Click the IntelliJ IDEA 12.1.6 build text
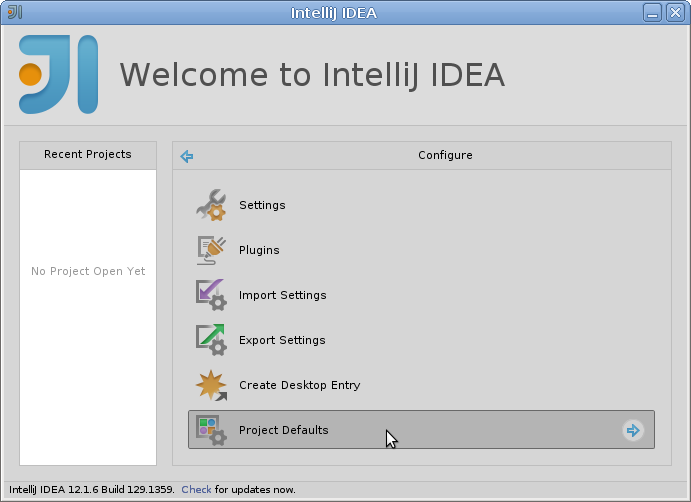 92,490
